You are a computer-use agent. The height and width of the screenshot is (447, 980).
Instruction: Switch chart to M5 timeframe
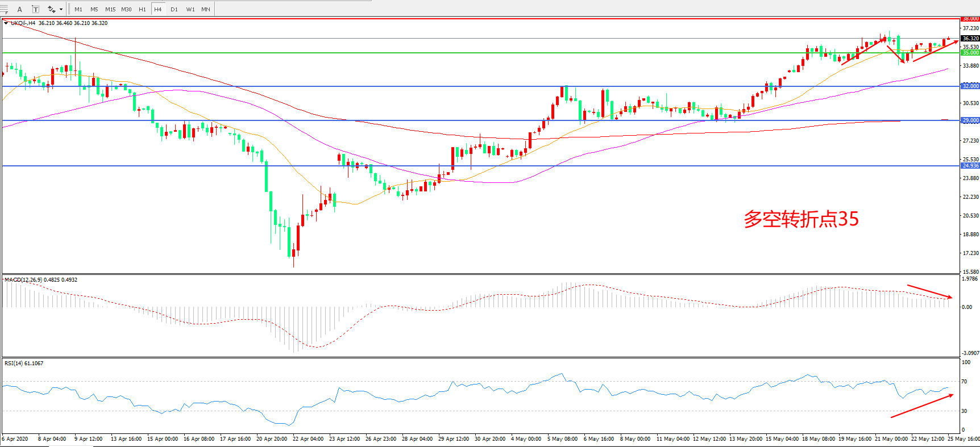94,9
